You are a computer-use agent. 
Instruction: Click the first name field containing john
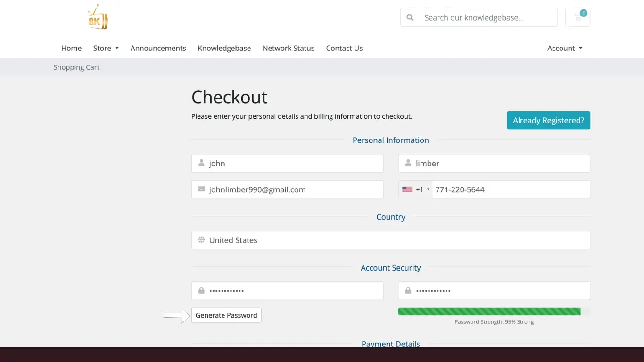pos(287,163)
